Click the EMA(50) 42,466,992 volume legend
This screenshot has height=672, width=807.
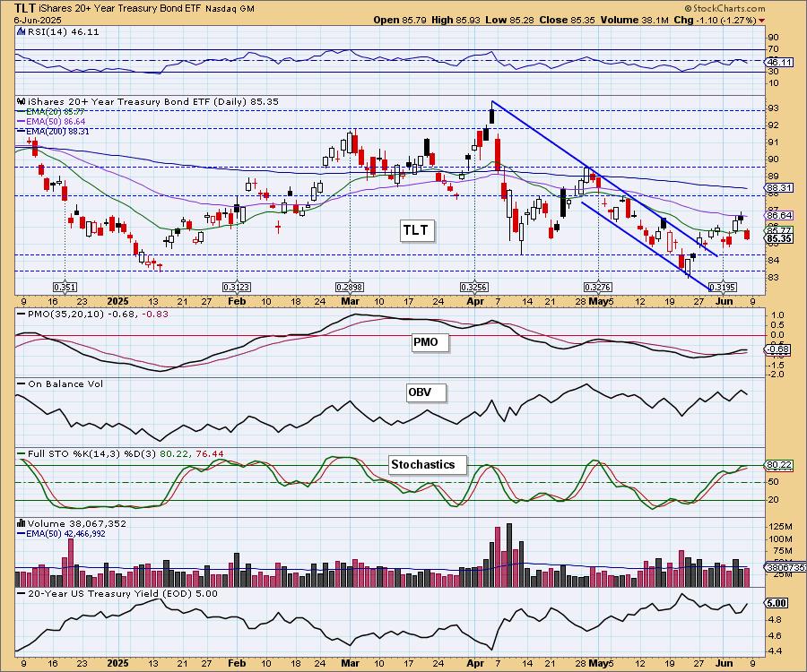pos(61,534)
